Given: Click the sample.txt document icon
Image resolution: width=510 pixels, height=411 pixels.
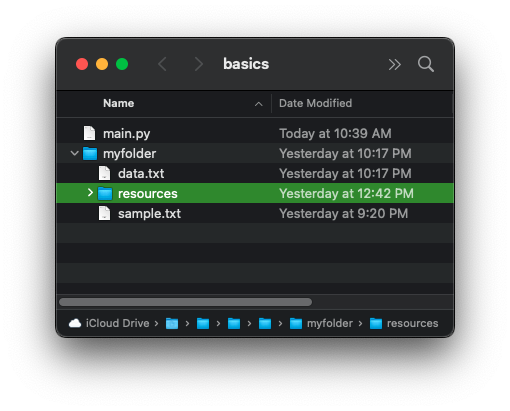Looking at the screenshot, I should click(104, 213).
